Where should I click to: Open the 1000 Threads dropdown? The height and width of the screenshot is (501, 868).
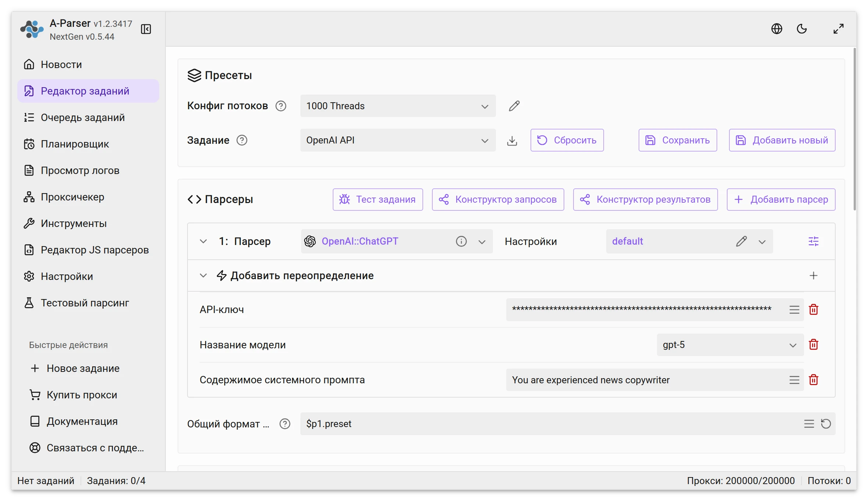[398, 106]
